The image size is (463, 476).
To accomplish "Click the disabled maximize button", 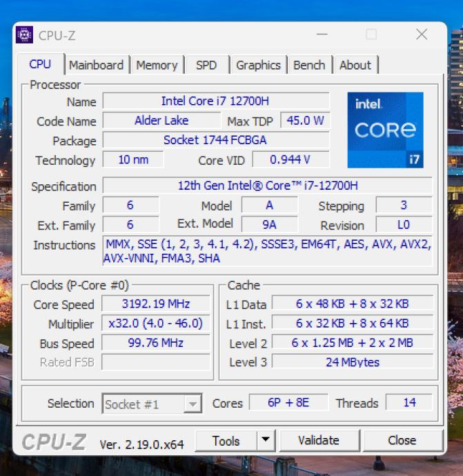I will tap(372, 34).
